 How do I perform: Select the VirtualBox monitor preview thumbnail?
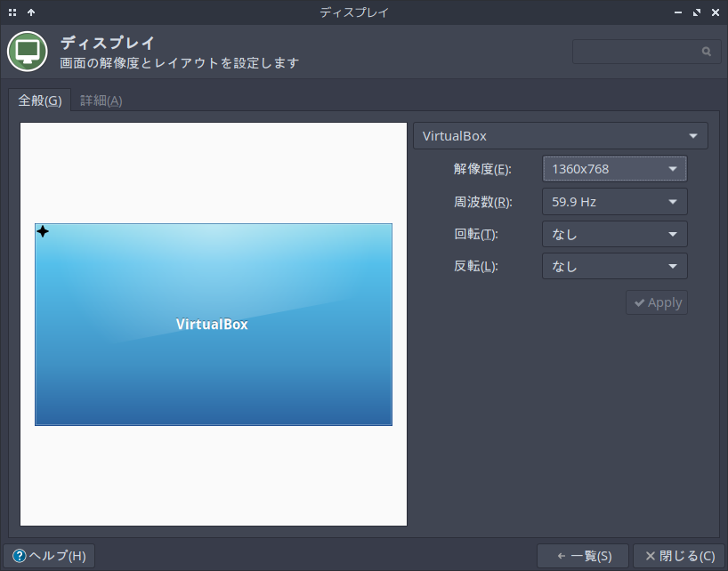point(214,325)
